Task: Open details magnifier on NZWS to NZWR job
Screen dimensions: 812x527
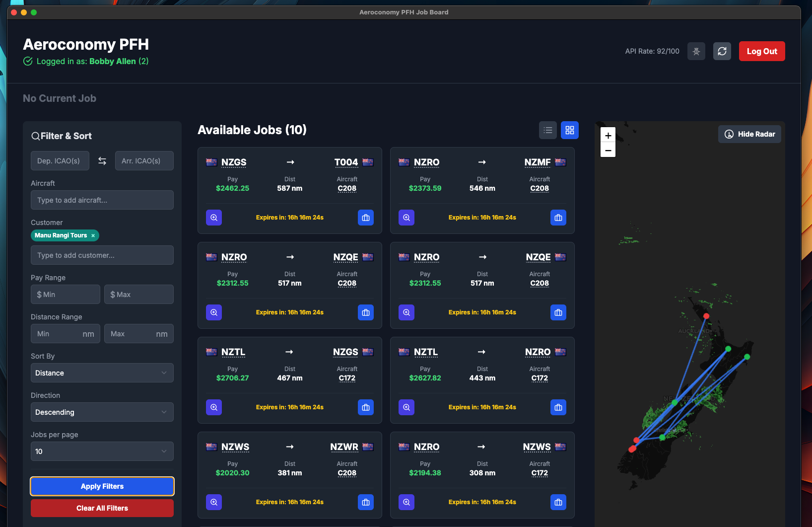Action: tap(213, 502)
